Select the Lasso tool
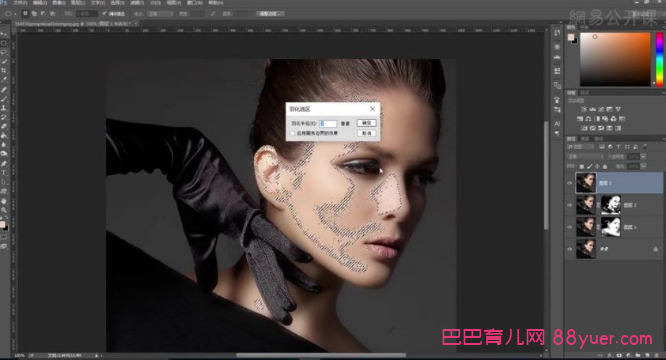Viewport: 666px width, 360px height. (4, 52)
